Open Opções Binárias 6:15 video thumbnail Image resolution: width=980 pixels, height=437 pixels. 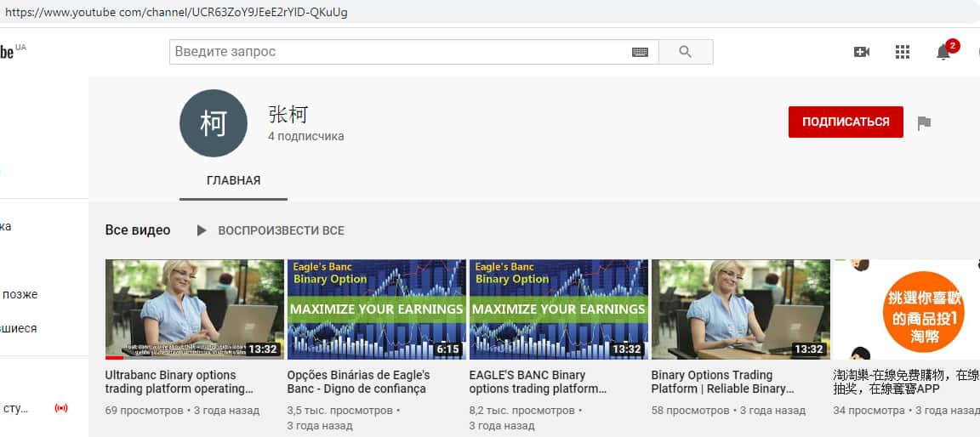coord(376,309)
